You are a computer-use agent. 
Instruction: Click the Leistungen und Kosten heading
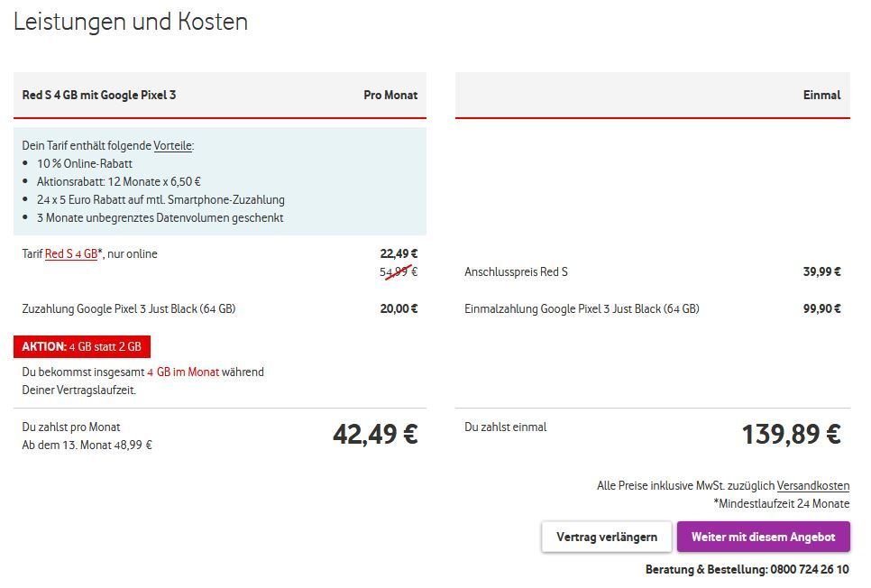click(x=131, y=22)
